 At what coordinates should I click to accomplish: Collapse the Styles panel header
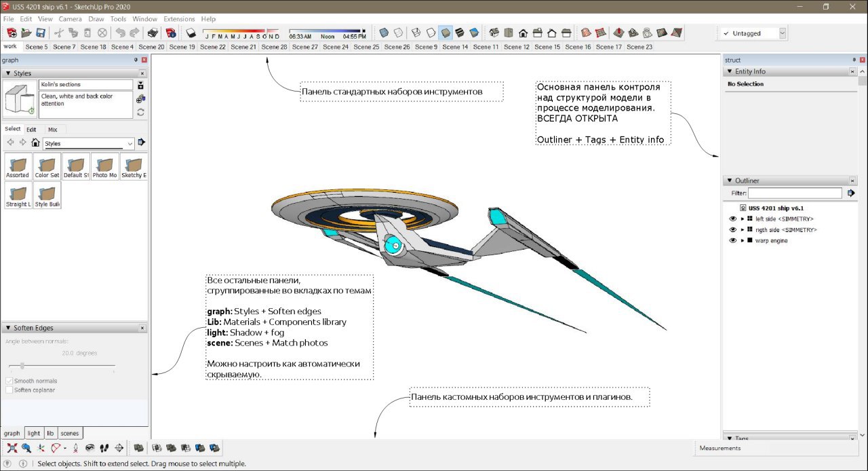pos(8,73)
